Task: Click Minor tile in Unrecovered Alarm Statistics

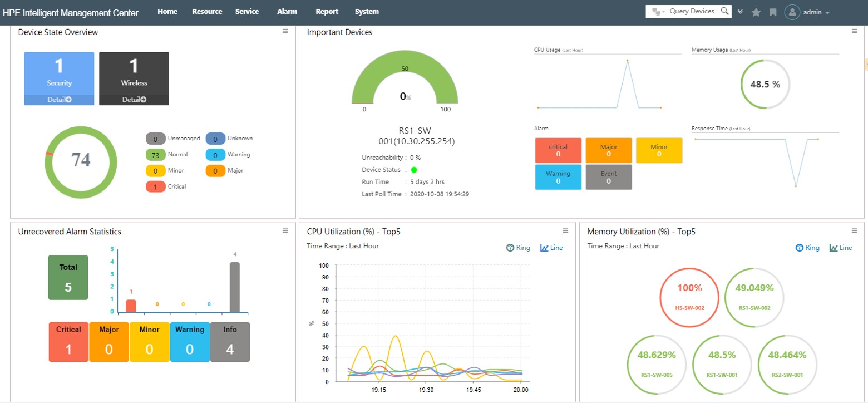Action: pyautogui.click(x=149, y=342)
